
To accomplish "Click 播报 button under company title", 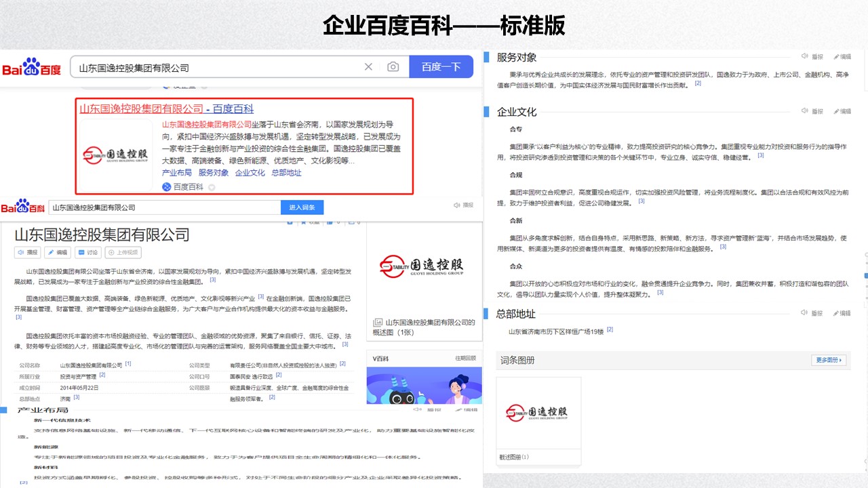I will (28, 252).
